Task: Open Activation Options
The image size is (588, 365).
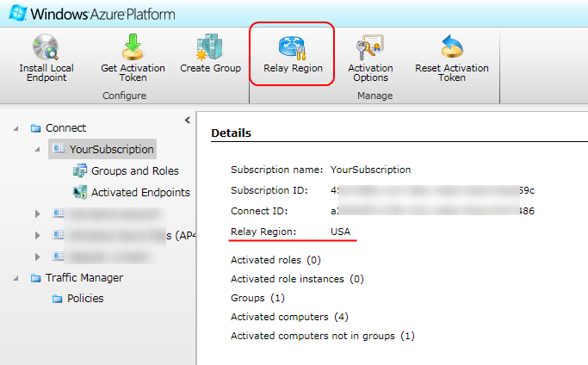Action: click(369, 46)
